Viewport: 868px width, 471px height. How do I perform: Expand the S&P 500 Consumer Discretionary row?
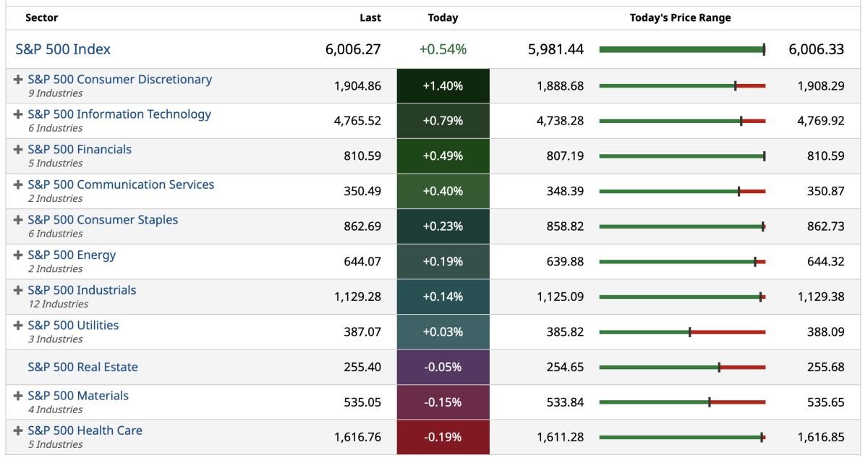pos(18,80)
